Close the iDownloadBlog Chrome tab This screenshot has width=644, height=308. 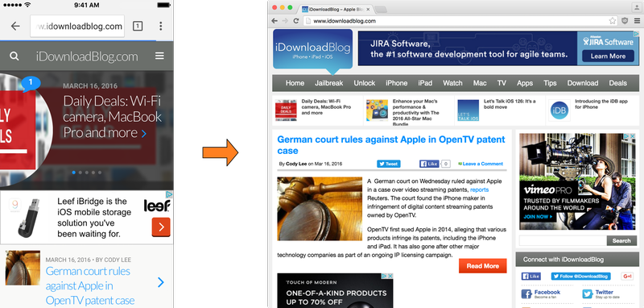(368, 9)
